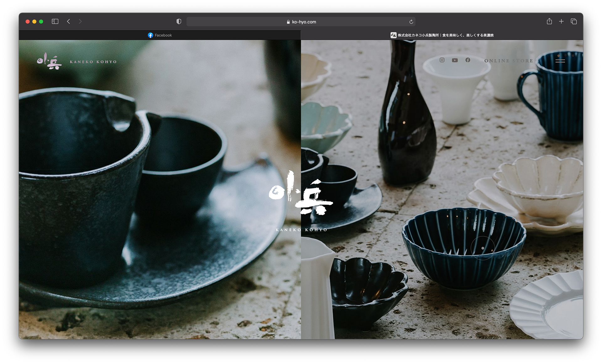
Task: Open the Instagram link
Action: tap(442, 60)
